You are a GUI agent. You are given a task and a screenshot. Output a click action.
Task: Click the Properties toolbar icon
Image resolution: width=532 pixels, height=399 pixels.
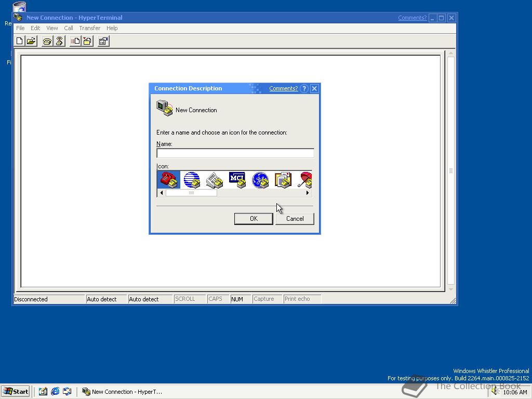(103, 41)
